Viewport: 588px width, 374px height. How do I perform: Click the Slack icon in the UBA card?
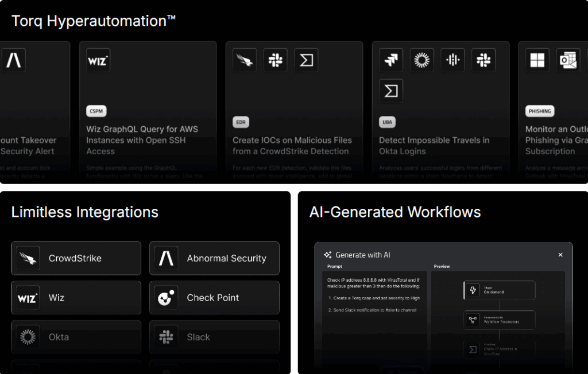pyautogui.click(x=483, y=60)
